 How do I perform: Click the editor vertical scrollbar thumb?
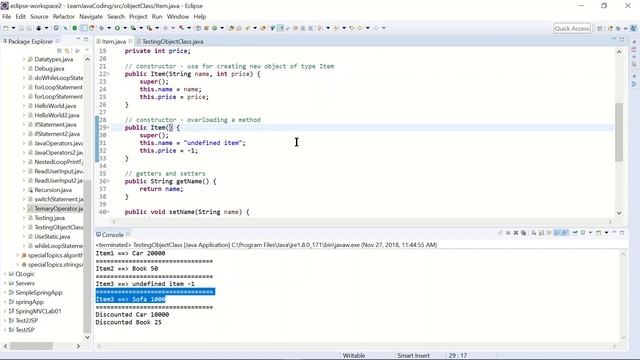[x=619, y=132]
